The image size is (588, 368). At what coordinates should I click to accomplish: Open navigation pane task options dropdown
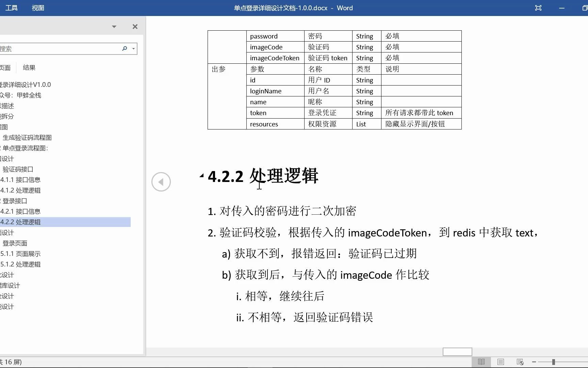pyautogui.click(x=114, y=27)
